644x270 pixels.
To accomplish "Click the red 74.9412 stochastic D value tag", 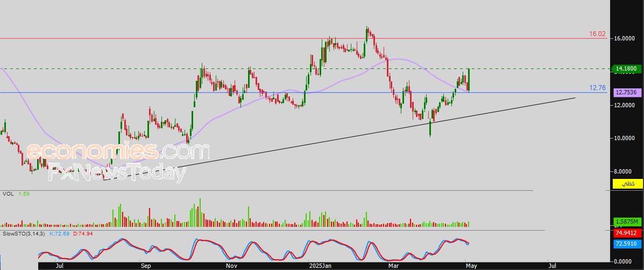I will [626, 233].
